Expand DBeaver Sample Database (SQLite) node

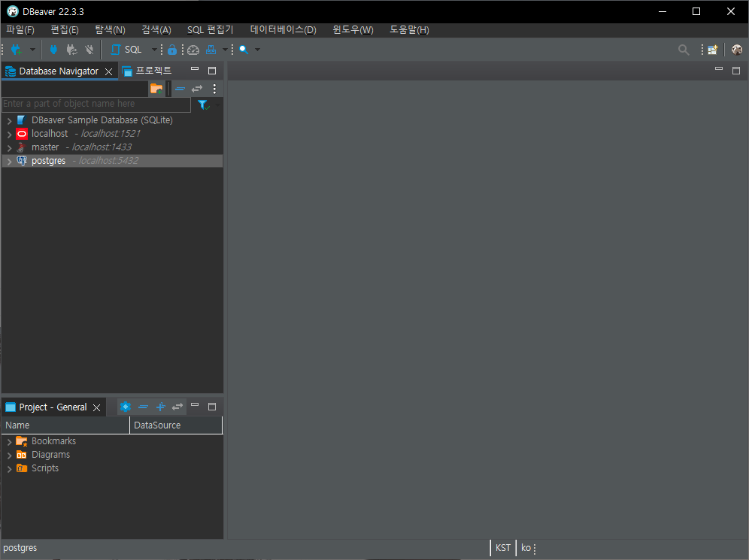9,121
